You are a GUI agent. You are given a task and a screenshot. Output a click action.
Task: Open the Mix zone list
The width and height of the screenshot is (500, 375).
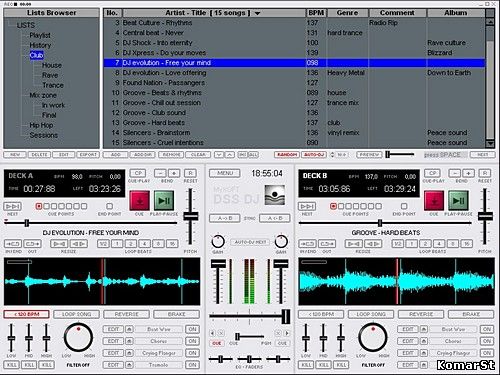pos(43,95)
